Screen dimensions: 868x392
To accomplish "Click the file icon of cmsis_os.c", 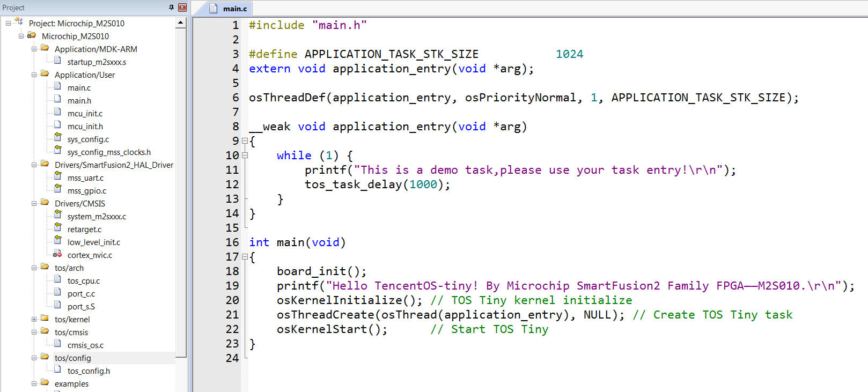I will coord(57,343).
